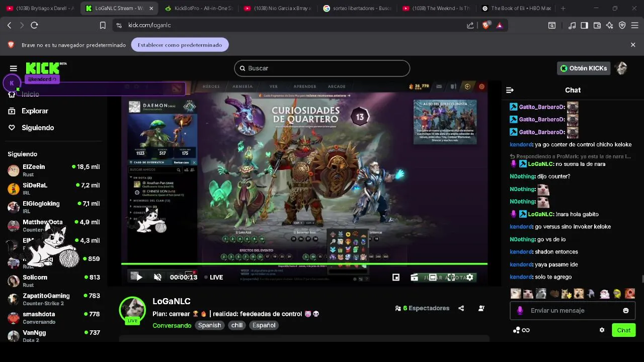Image resolution: width=644 pixels, height=362 pixels.
Task: Switch to The Book of Eli HBO Max tab
Action: click(516, 9)
